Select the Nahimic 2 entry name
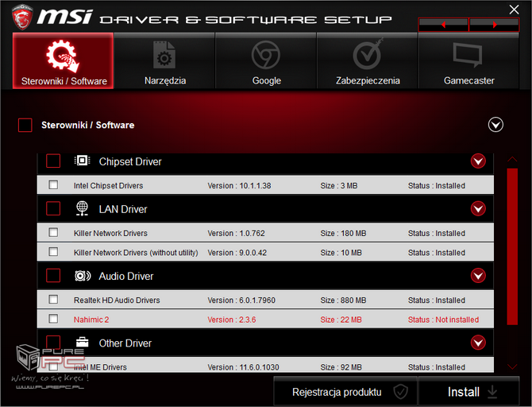The image size is (532, 407). pyautogui.click(x=91, y=320)
